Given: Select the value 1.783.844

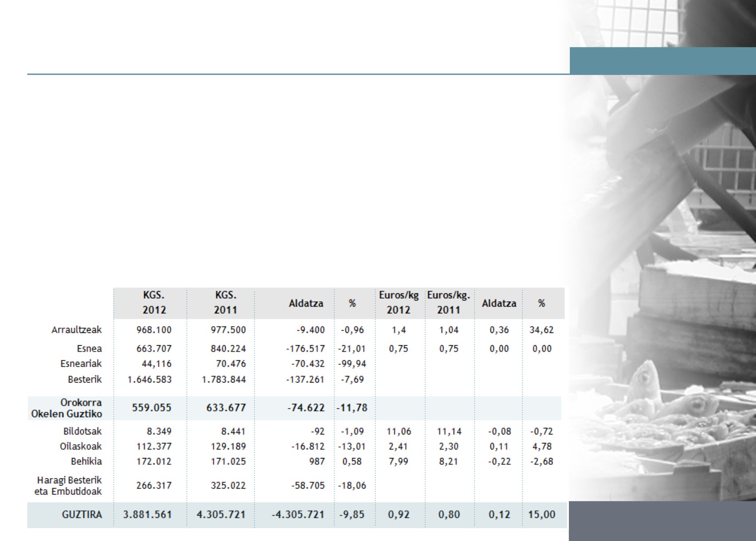Looking at the screenshot, I should (x=223, y=379).
